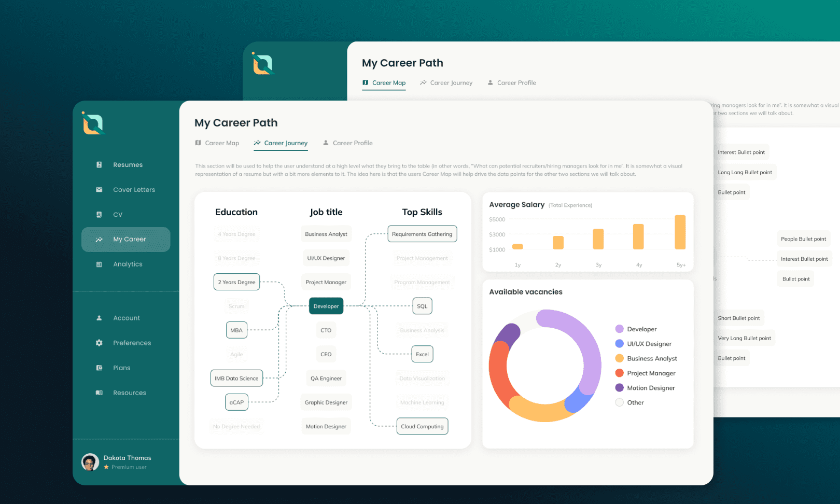Image resolution: width=840 pixels, height=504 pixels.
Task: Select the Requirements Gathering skill
Action: (x=422, y=234)
